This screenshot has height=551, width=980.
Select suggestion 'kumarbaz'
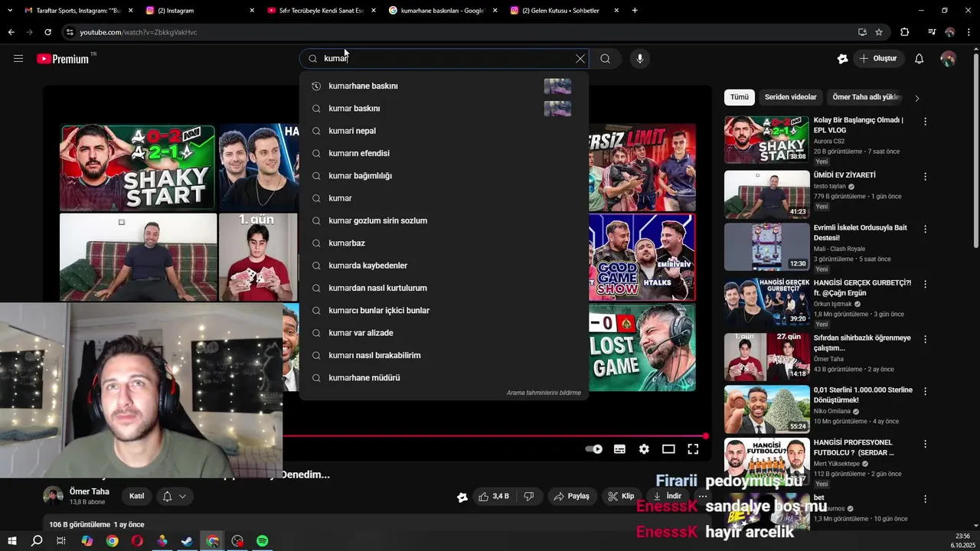(444, 243)
